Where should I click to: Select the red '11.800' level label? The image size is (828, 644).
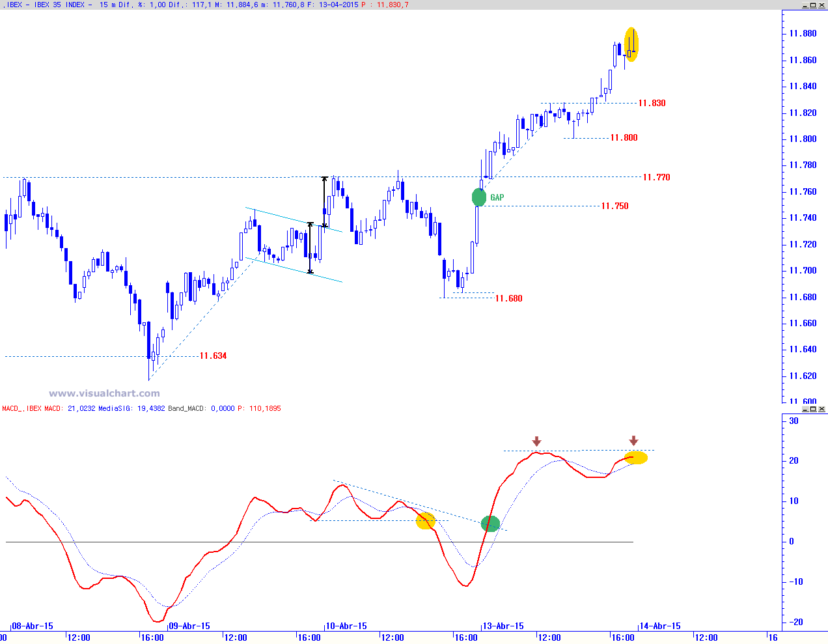tap(624, 137)
